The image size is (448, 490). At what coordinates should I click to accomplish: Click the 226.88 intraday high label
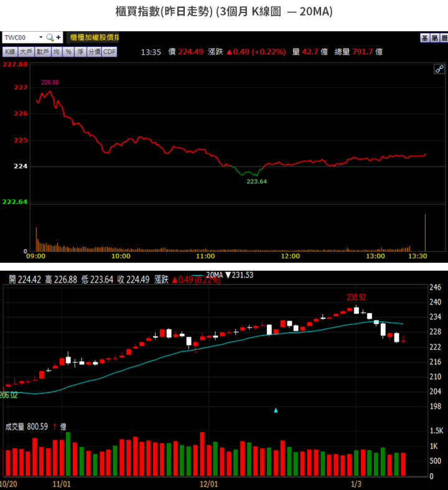(x=50, y=83)
